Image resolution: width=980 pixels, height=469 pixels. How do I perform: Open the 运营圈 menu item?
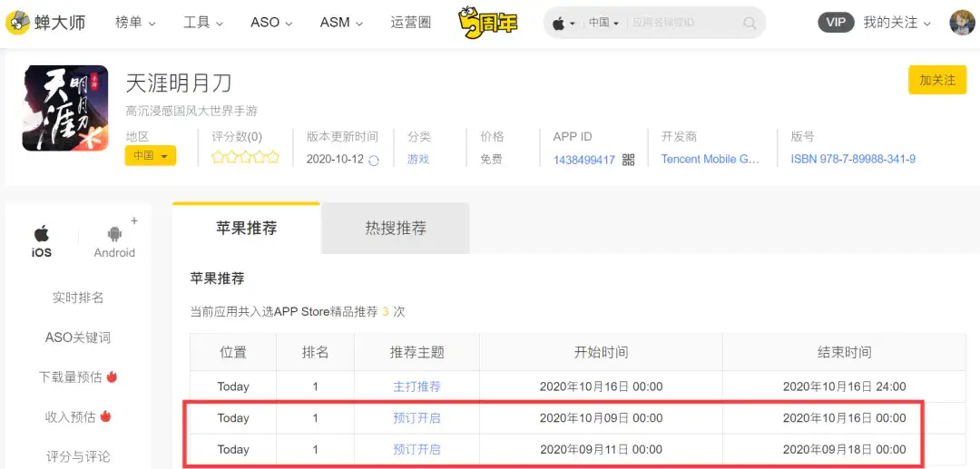point(411,23)
